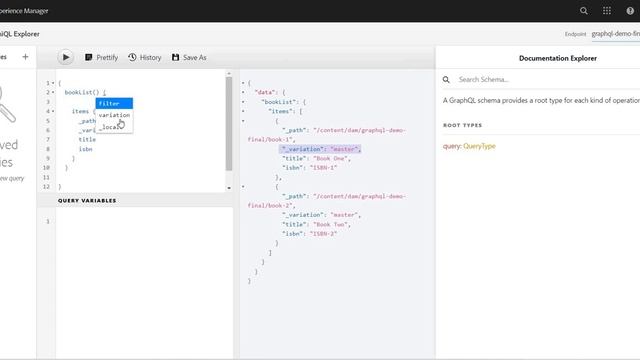Add a new query with plus icon
Image resolution: width=640 pixels, height=360 pixels.
[25, 57]
